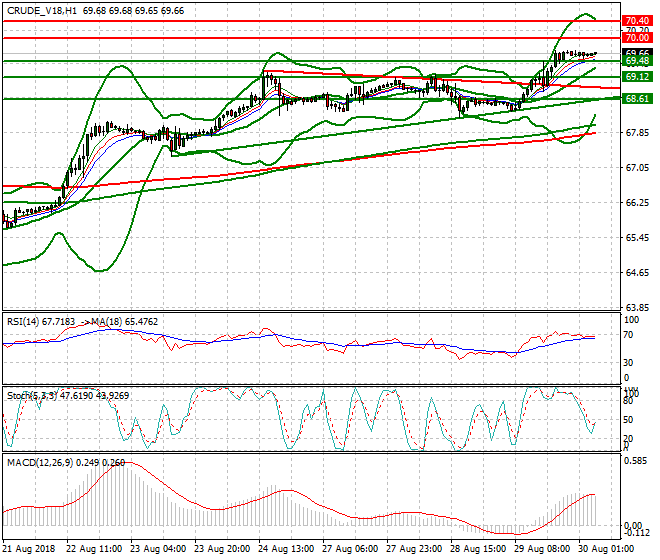The height and width of the screenshot is (560, 660).
Task: Click the OHLC values 69.68 69.68 69.65 69.66
Action: coord(133,11)
